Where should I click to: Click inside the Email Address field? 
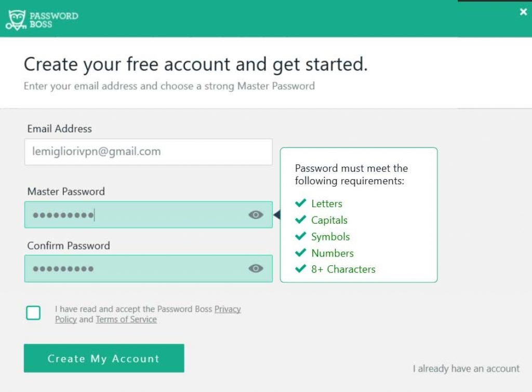tap(148, 152)
